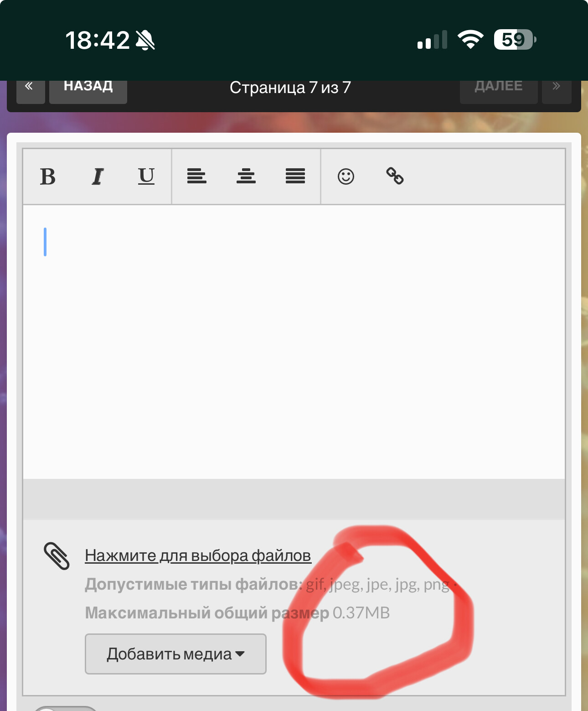Open the Страница 7 из 7 page selector
Image resolution: width=588 pixels, height=711 pixels.
click(290, 88)
